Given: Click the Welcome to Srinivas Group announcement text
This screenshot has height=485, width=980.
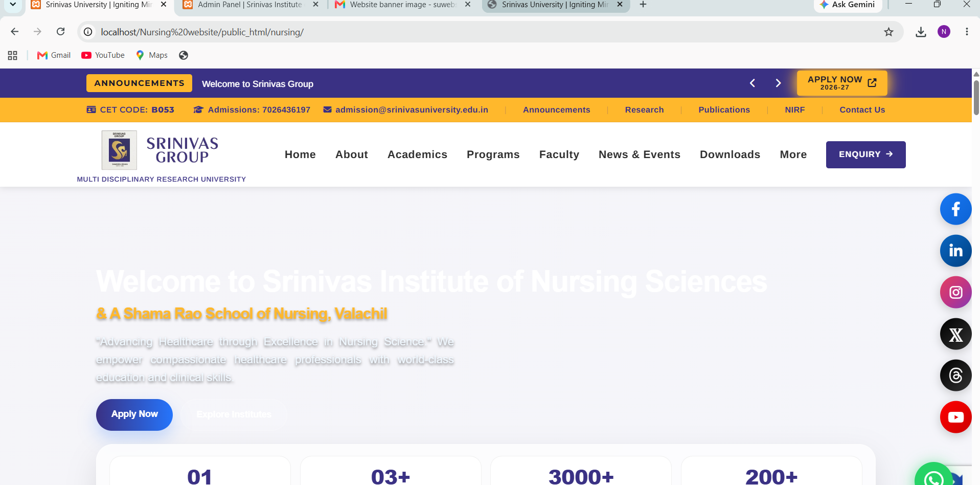Looking at the screenshot, I should (x=258, y=84).
